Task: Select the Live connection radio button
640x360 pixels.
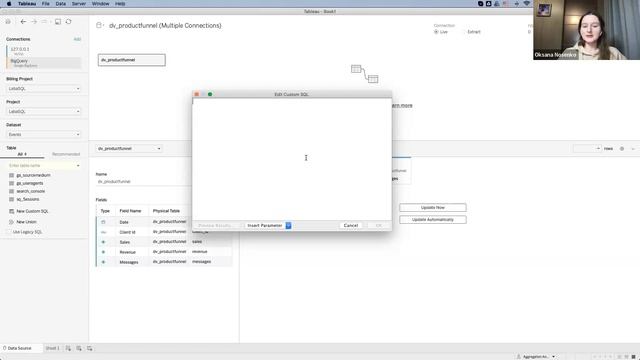Action: (436, 32)
